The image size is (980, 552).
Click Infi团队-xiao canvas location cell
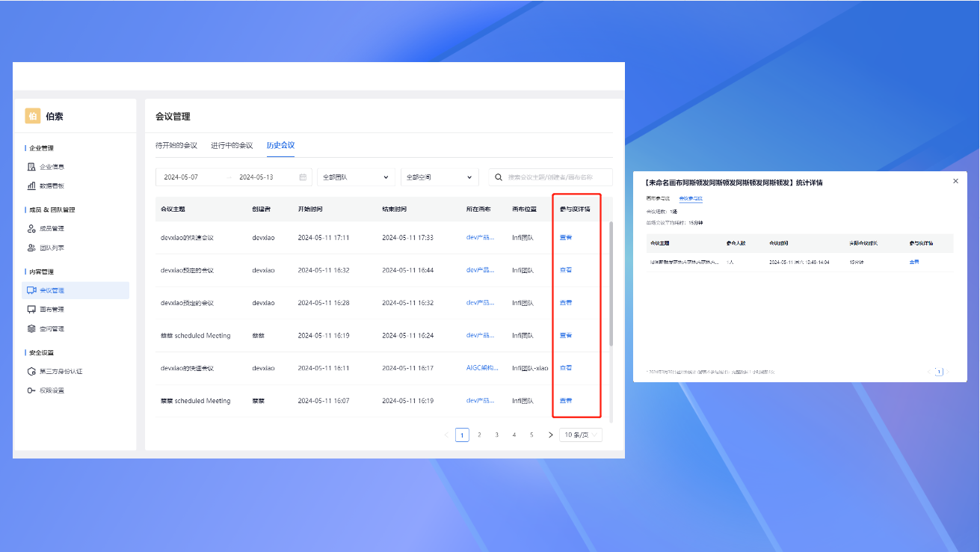(530, 368)
